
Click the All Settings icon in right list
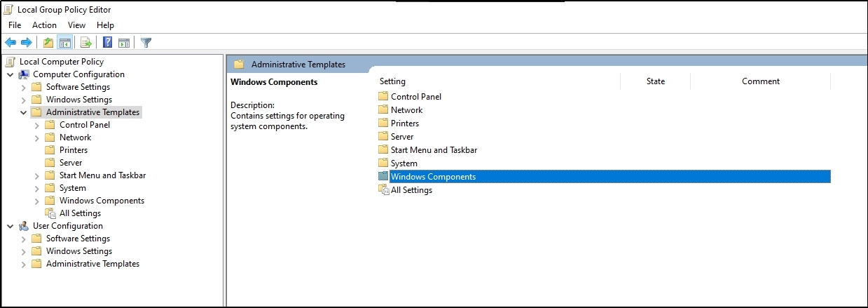[383, 190]
